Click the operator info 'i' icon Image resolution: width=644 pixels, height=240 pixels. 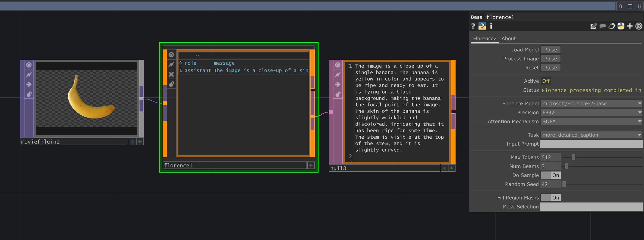pyautogui.click(x=491, y=26)
